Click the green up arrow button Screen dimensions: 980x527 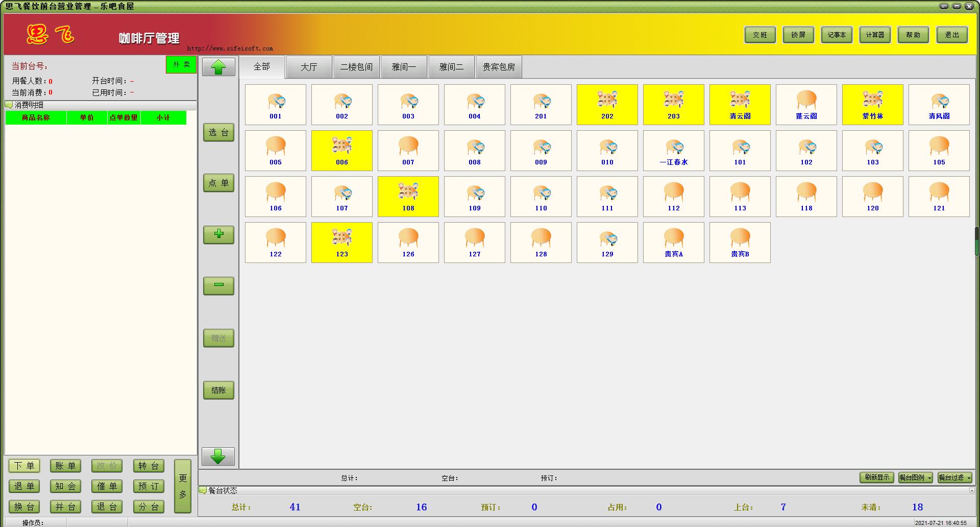[x=218, y=67]
